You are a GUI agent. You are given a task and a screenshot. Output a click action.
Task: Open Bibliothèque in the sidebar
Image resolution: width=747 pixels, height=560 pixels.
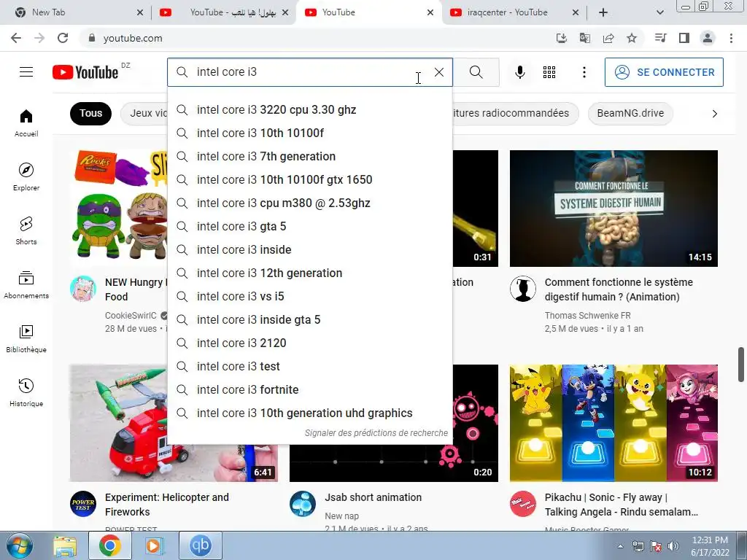click(x=26, y=338)
